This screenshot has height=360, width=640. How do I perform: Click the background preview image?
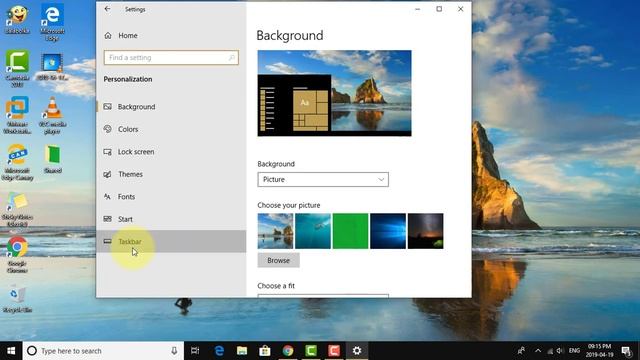pyautogui.click(x=334, y=93)
